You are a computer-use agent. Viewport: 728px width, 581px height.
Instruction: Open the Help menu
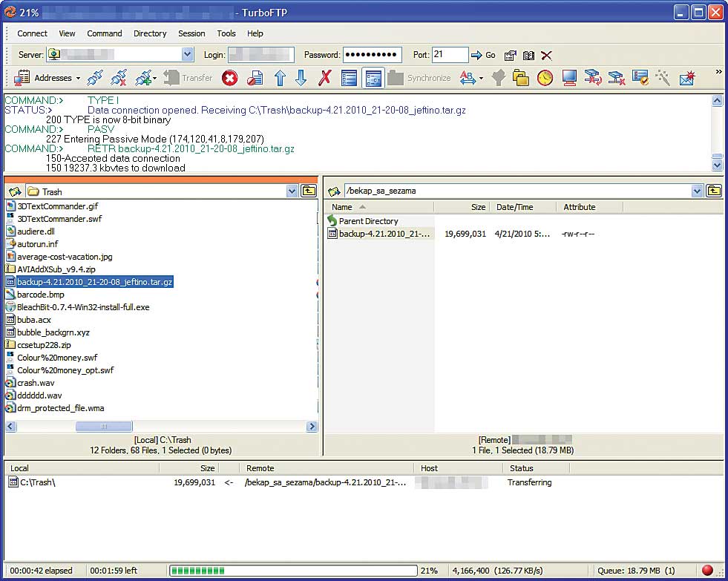tap(255, 33)
